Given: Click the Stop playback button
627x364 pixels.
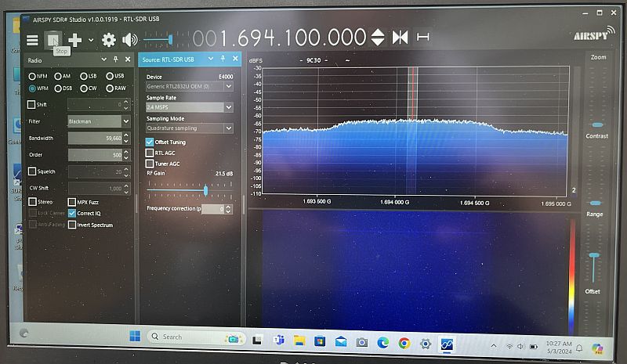Looking at the screenshot, I should pyautogui.click(x=53, y=39).
